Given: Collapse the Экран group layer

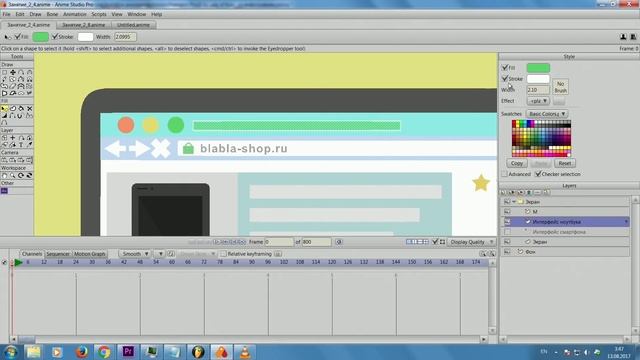Looking at the screenshot, I should (513, 202).
